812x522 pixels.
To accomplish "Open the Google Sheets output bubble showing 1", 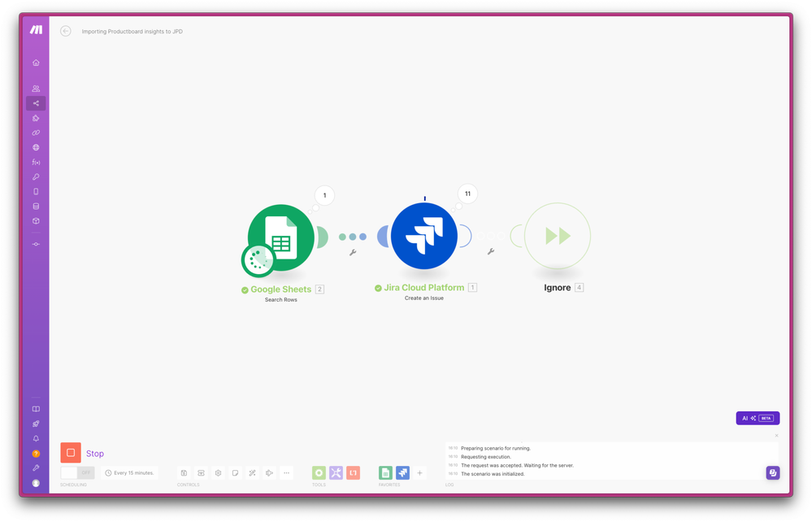I will (324, 196).
